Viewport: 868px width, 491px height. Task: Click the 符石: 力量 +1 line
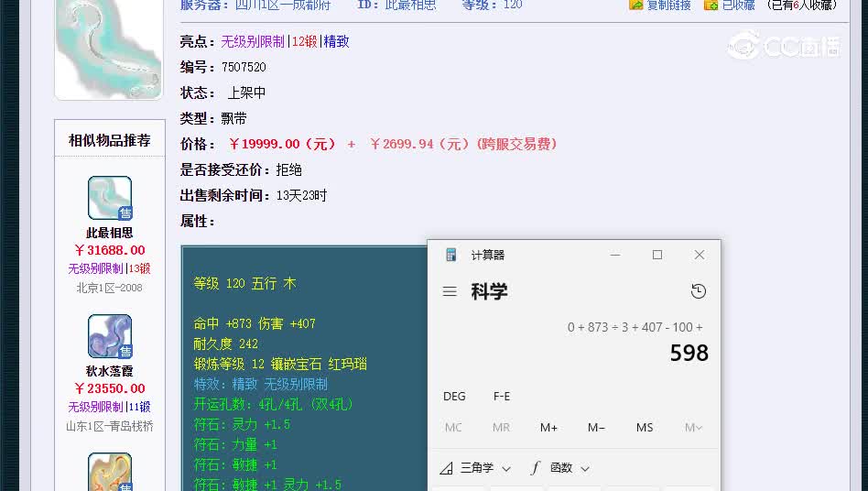(x=235, y=444)
